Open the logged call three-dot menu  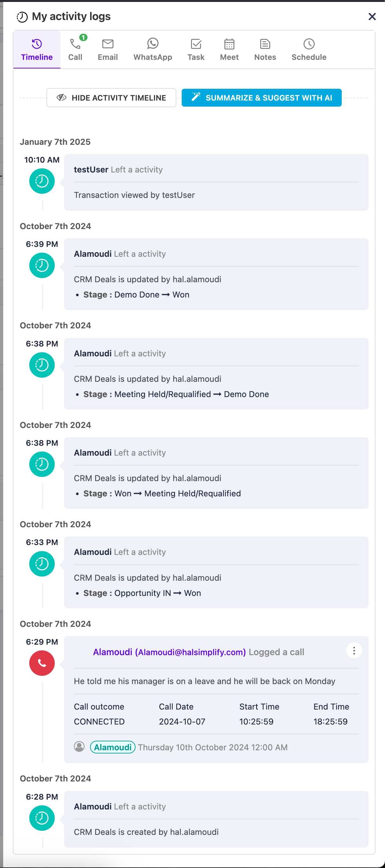coord(354,651)
